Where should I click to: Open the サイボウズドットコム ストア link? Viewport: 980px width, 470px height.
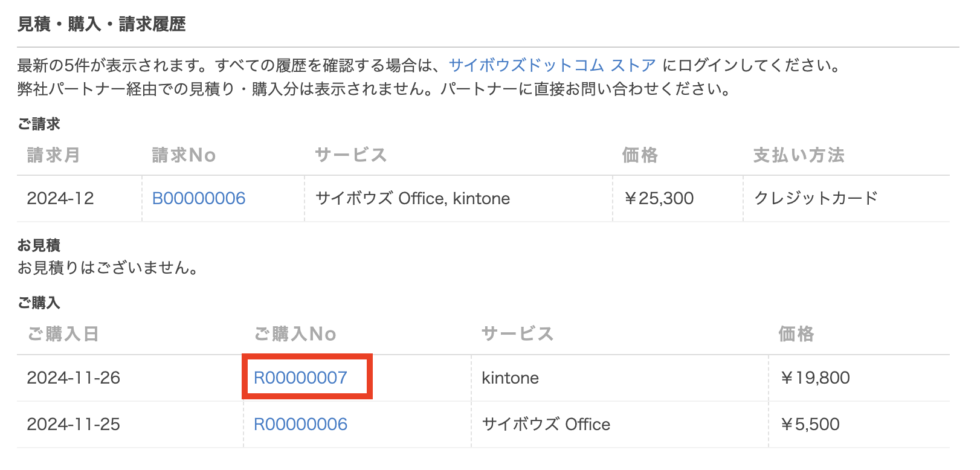(552, 65)
